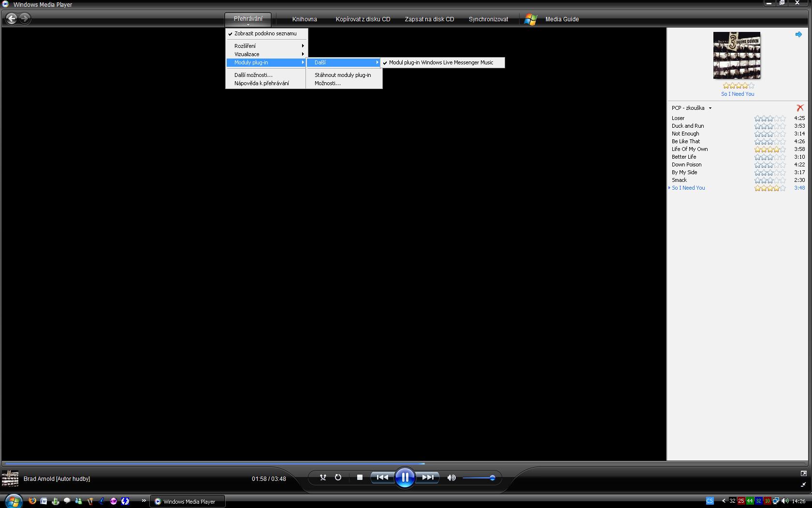
Task: Open the 3 Doors Down album art
Action: tap(737, 55)
